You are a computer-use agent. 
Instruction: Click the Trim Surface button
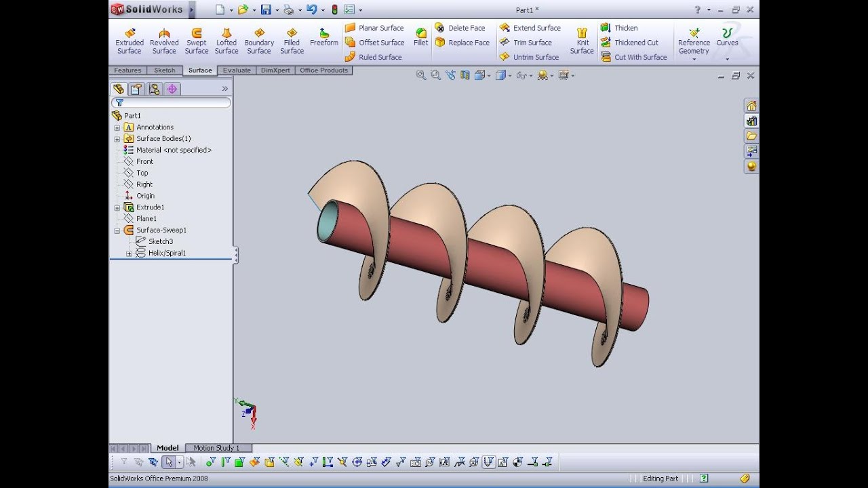coord(526,42)
